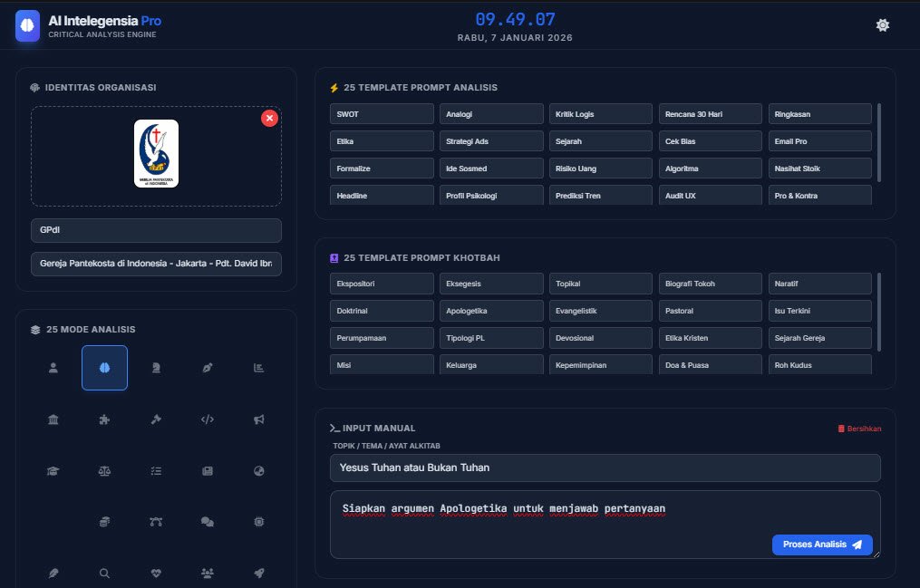
Task: Pick the Biografi Tokoh sermon template
Action: tap(710, 284)
